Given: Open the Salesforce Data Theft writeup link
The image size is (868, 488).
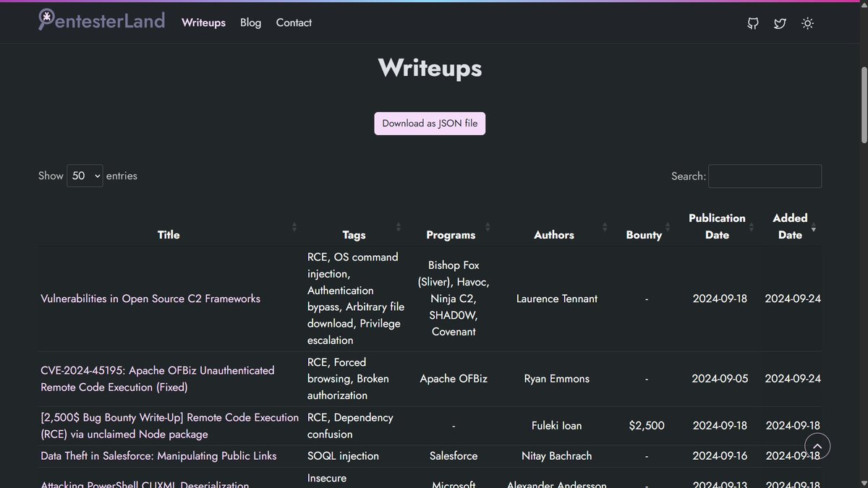Looking at the screenshot, I should click(158, 456).
